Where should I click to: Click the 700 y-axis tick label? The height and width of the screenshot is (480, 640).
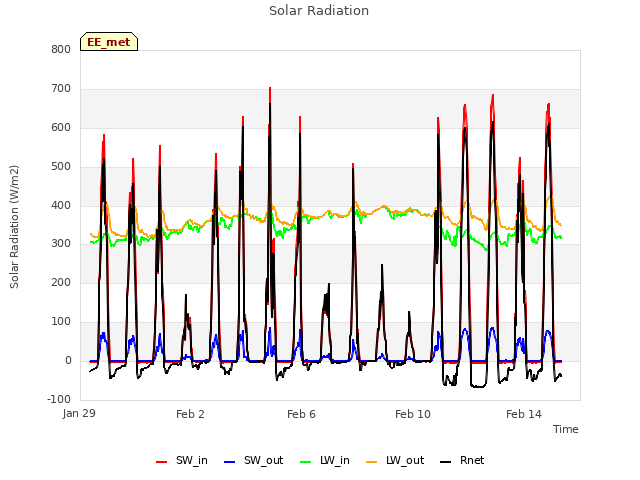[61, 89]
